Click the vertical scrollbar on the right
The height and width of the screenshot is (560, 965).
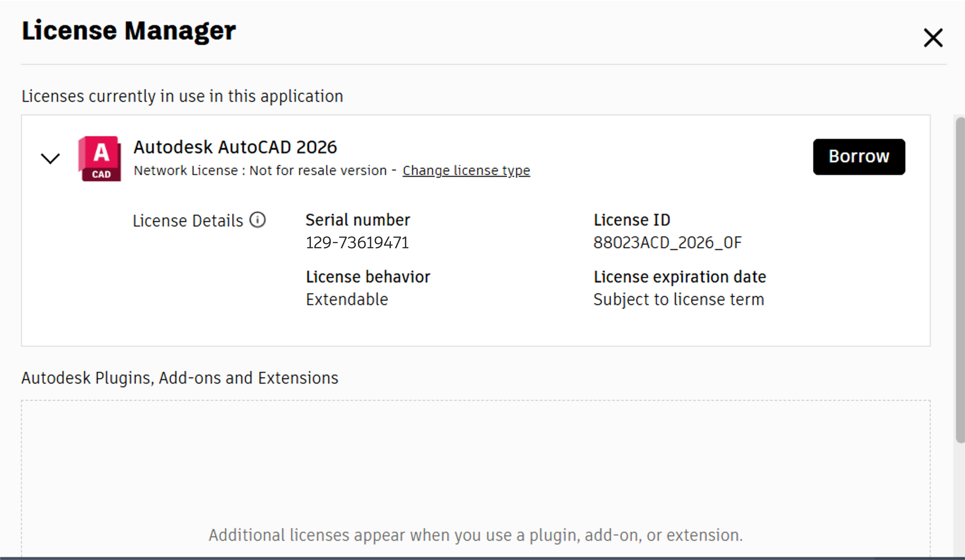click(x=960, y=279)
